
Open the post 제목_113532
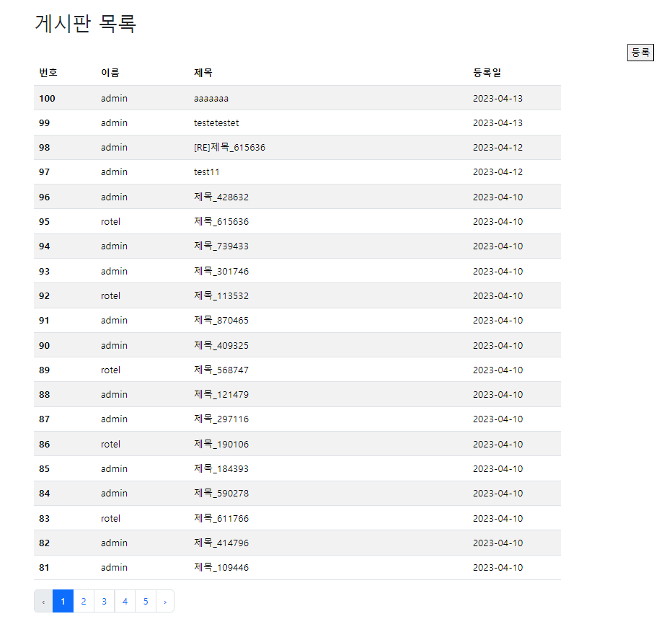coord(221,295)
